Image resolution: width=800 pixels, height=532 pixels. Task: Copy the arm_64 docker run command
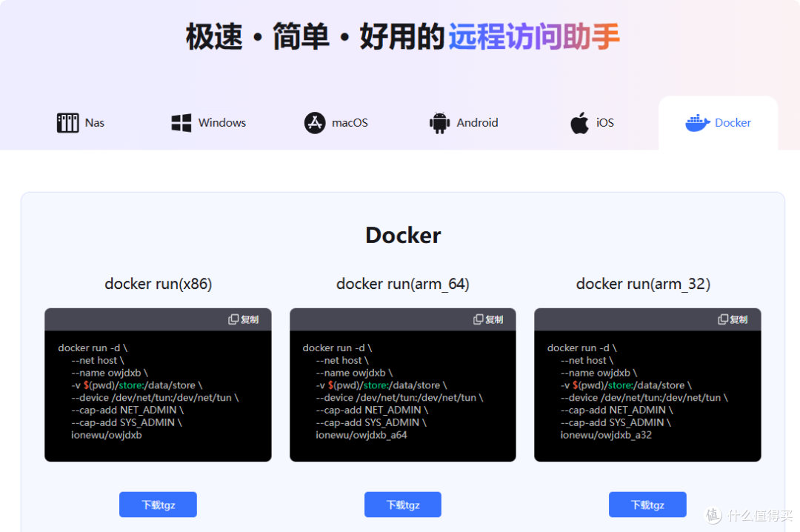coord(488,319)
